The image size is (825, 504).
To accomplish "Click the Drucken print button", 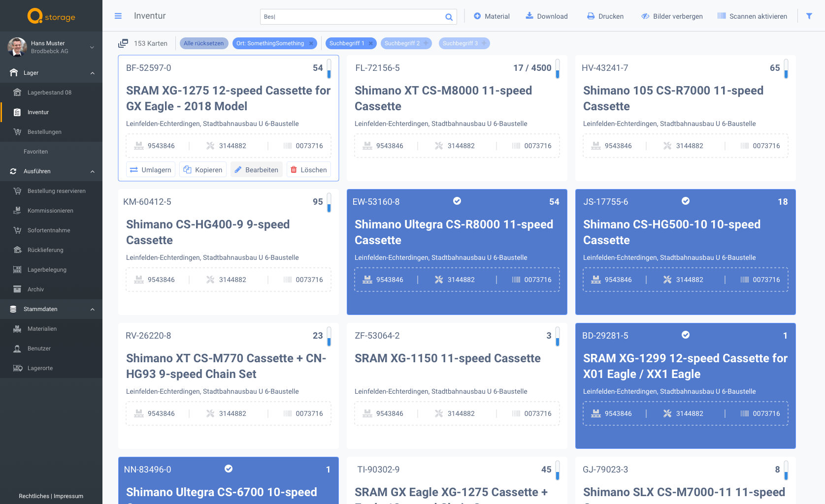I will pos(605,16).
